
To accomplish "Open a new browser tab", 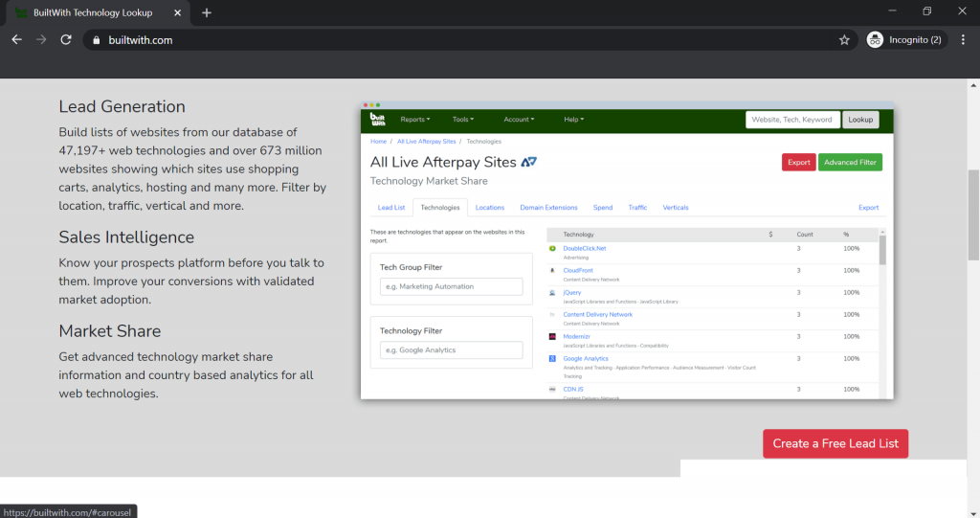I will coord(207,12).
